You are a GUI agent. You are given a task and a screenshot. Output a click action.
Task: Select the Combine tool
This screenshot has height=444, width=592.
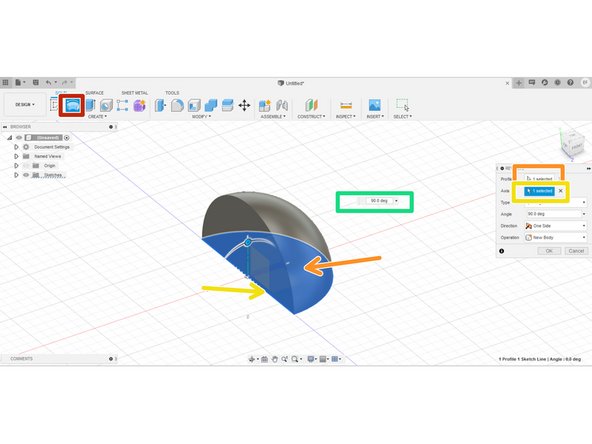tap(211, 105)
